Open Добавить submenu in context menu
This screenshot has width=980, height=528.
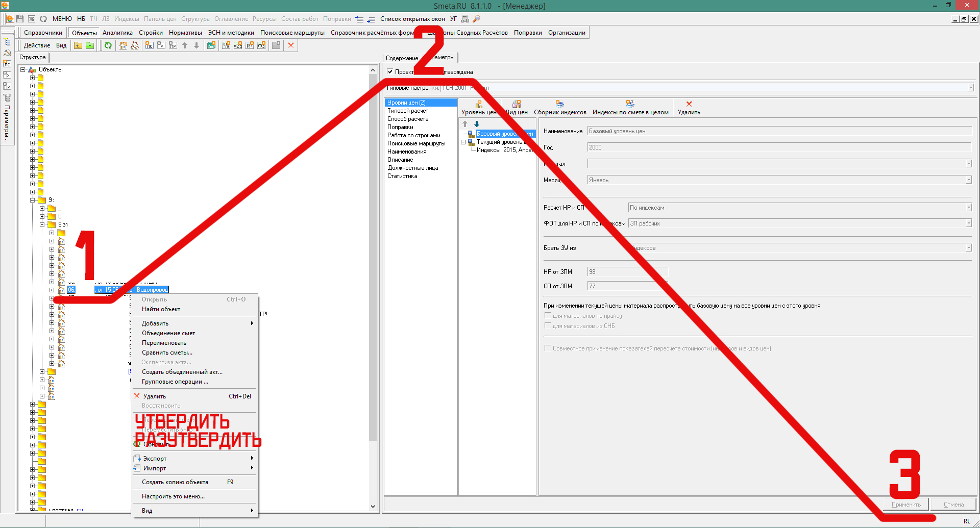(194, 323)
